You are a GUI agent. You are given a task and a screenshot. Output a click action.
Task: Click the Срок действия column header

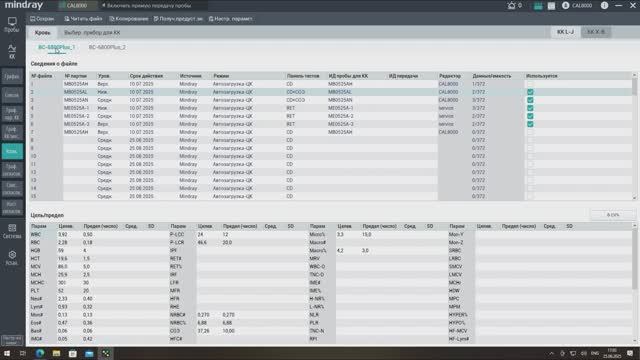click(x=146, y=76)
